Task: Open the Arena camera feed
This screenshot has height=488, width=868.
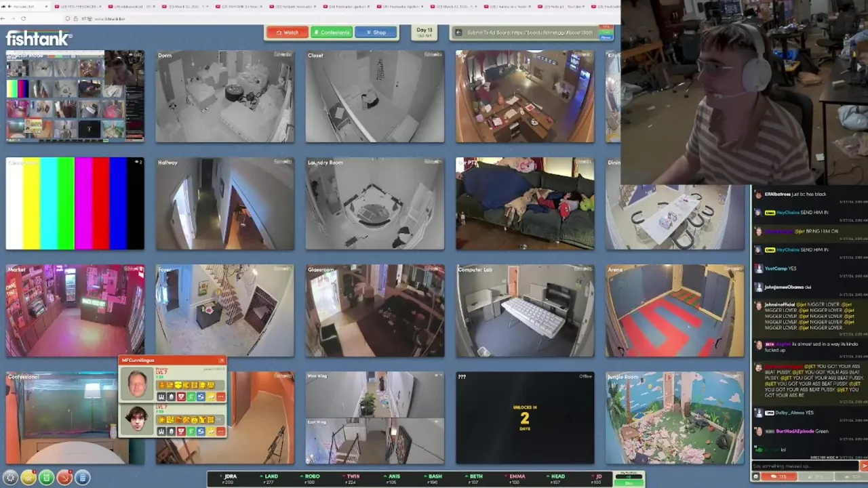Action: pos(675,310)
